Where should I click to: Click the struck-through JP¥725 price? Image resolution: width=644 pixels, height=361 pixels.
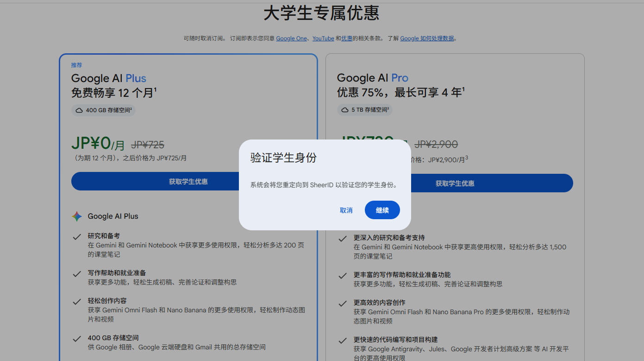(148, 145)
